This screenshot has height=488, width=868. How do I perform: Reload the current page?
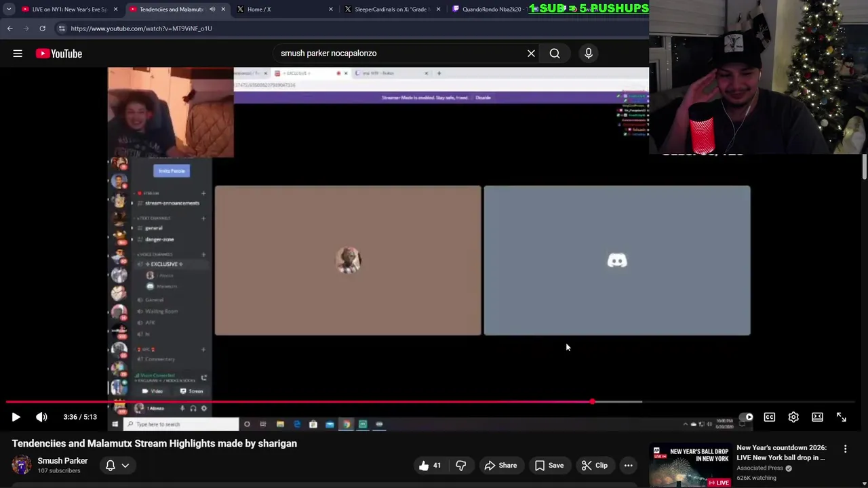[42, 28]
